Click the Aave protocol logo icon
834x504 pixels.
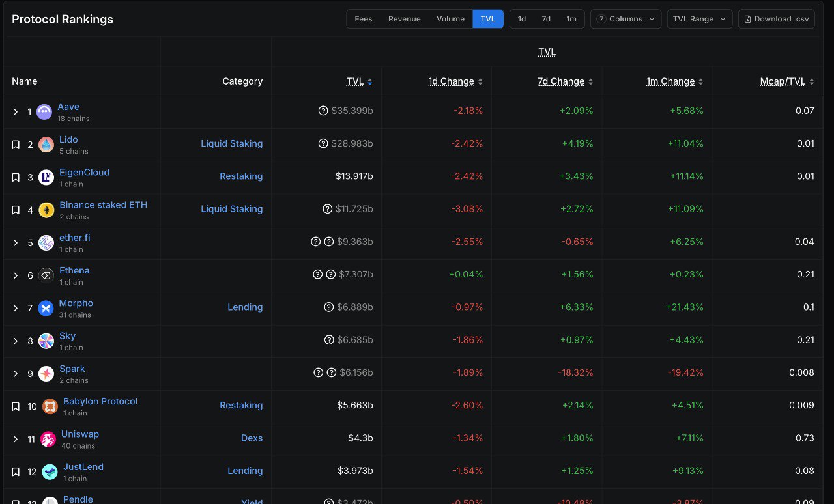point(44,112)
